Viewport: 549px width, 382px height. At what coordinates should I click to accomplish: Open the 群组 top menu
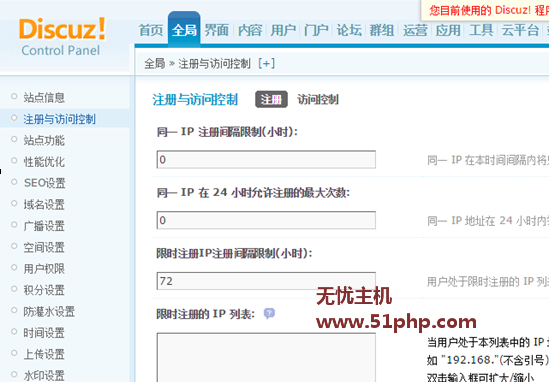tap(382, 30)
